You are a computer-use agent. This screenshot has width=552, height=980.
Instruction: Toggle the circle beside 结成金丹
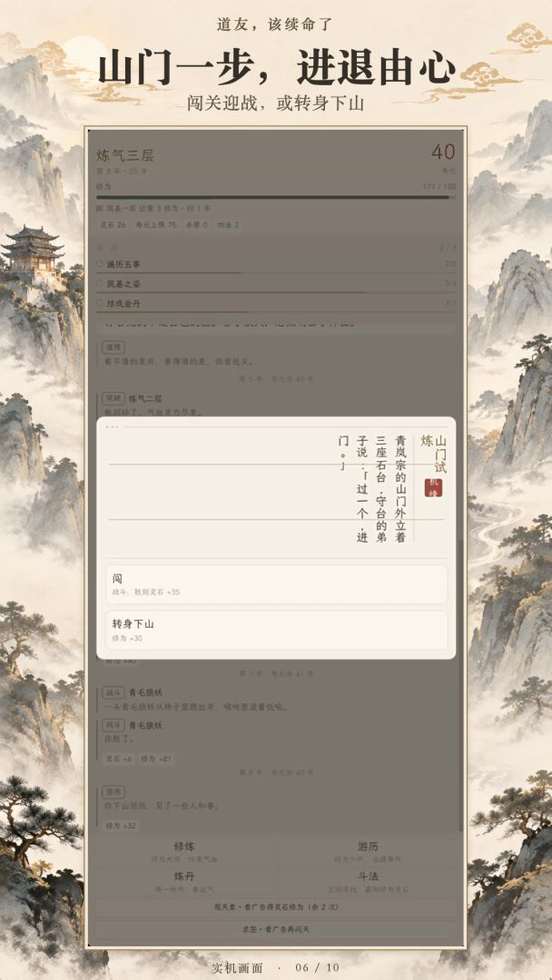pyautogui.click(x=100, y=303)
